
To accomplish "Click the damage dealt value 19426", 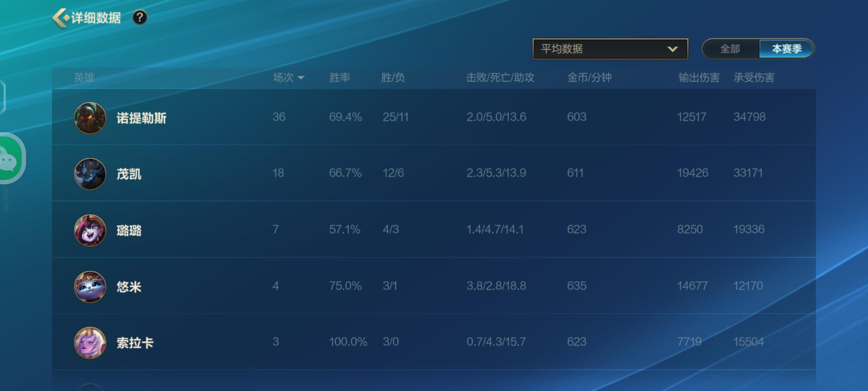I will [693, 173].
